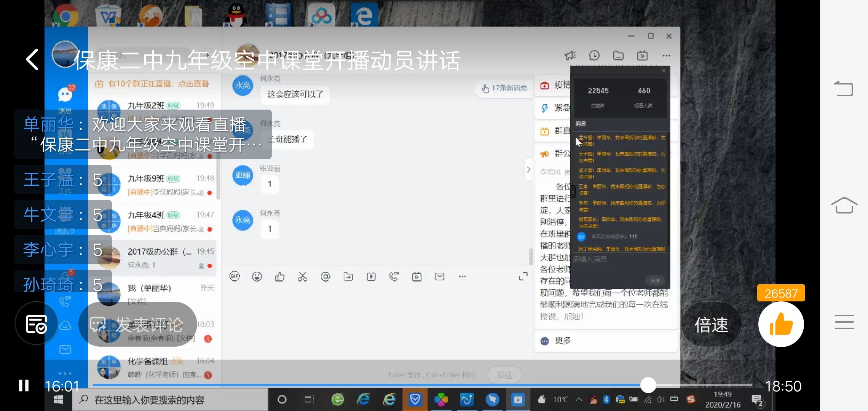Open the 有10个群正在直播 live notice link

(152, 84)
